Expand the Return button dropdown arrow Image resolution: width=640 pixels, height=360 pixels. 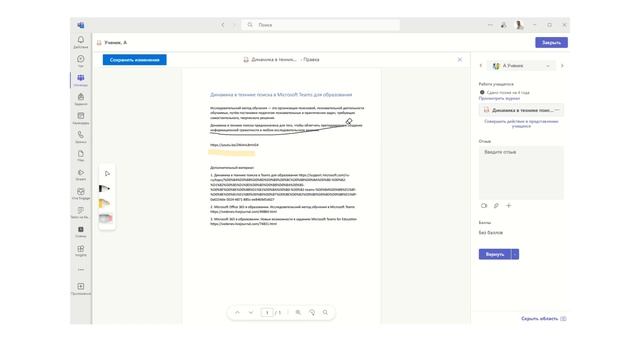[516, 254]
